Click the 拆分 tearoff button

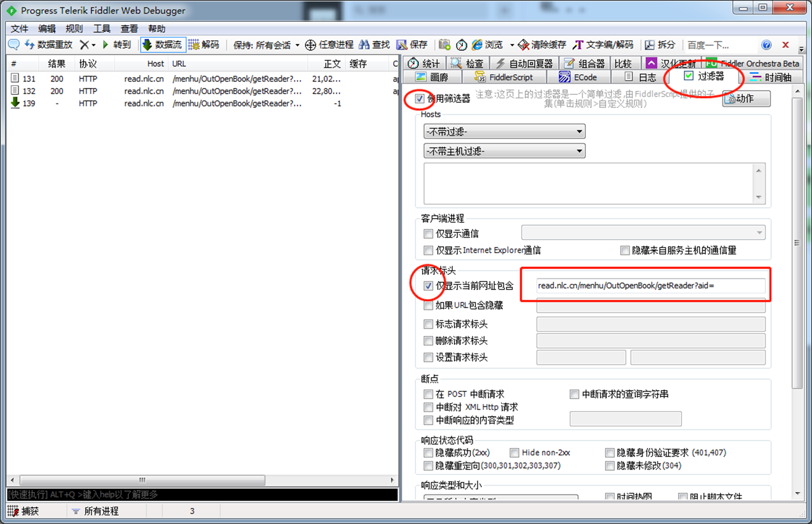[660, 45]
